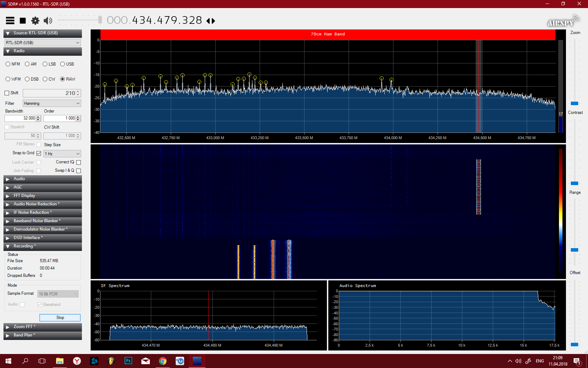Launch Chrome from the taskbar

coord(163,361)
